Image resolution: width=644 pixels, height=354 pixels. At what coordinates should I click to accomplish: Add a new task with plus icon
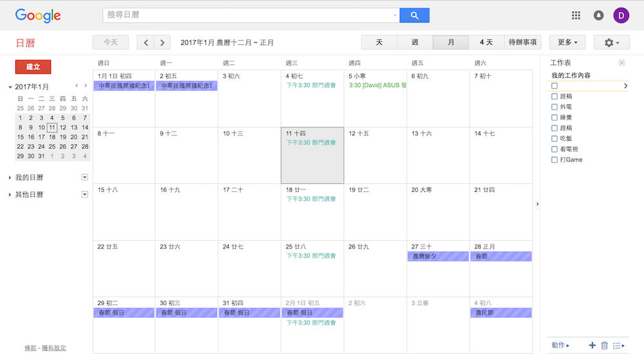[x=592, y=346]
